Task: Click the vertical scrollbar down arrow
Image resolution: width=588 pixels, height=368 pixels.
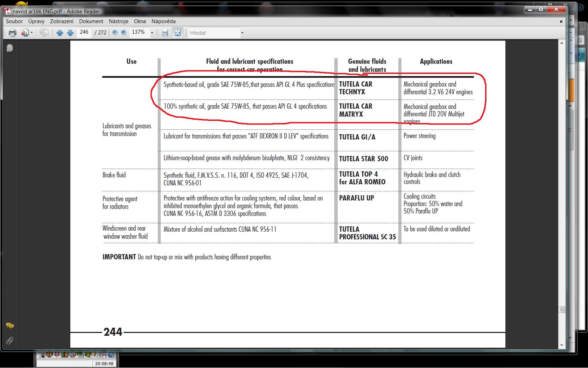Action: pyautogui.click(x=562, y=345)
